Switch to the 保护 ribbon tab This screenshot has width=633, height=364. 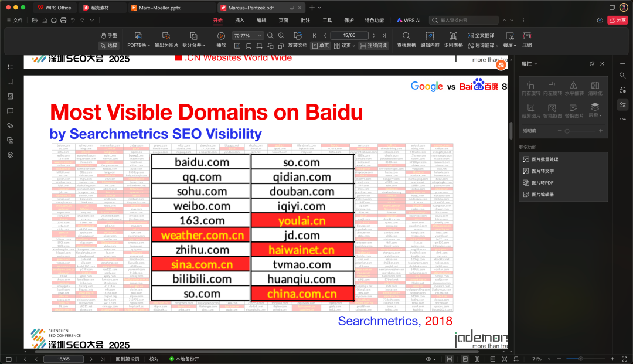[349, 20]
